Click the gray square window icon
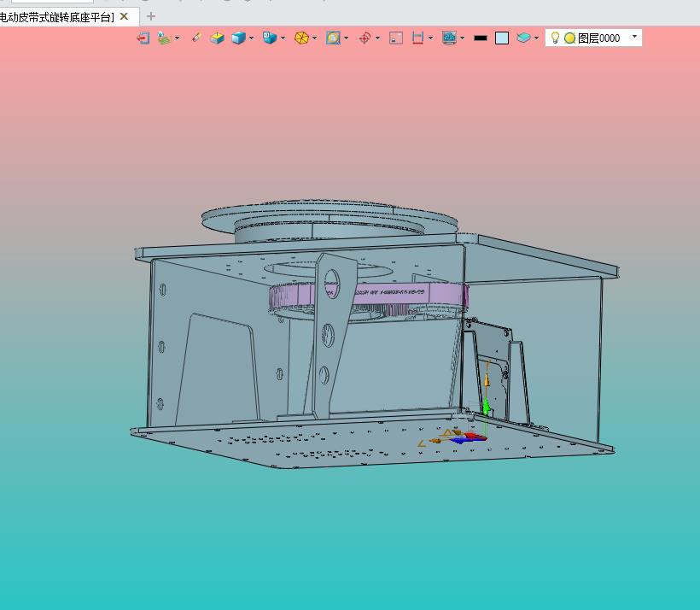This screenshot has height=610, width=700. 396,38
